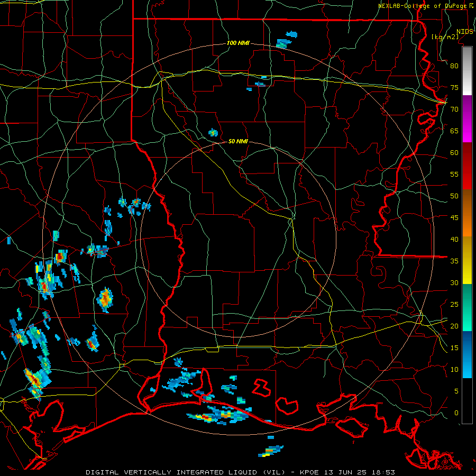Click the 25 value on the VIL scale
The image size is (476, 476).
(454, 305)
